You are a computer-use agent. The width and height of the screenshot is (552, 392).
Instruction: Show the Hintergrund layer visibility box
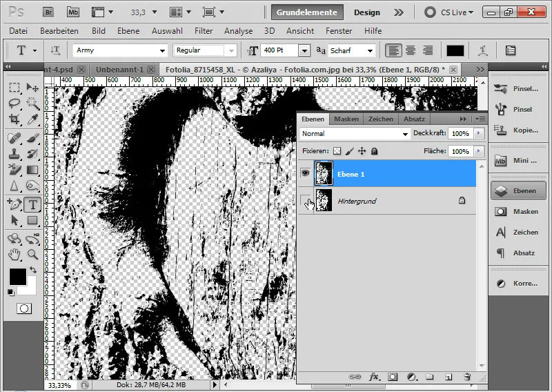click(x=305, y=201)
